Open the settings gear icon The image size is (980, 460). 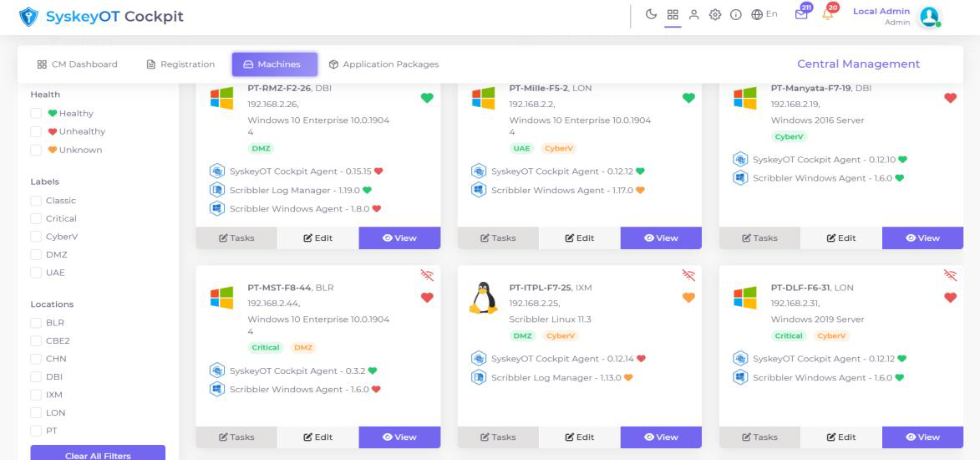coord(714,14)
